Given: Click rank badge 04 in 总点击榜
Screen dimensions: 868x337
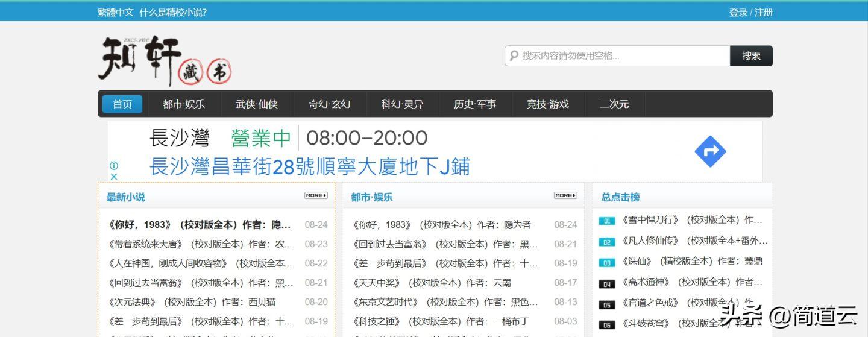Looking at the screenshot, I should [x=607, y=284].
